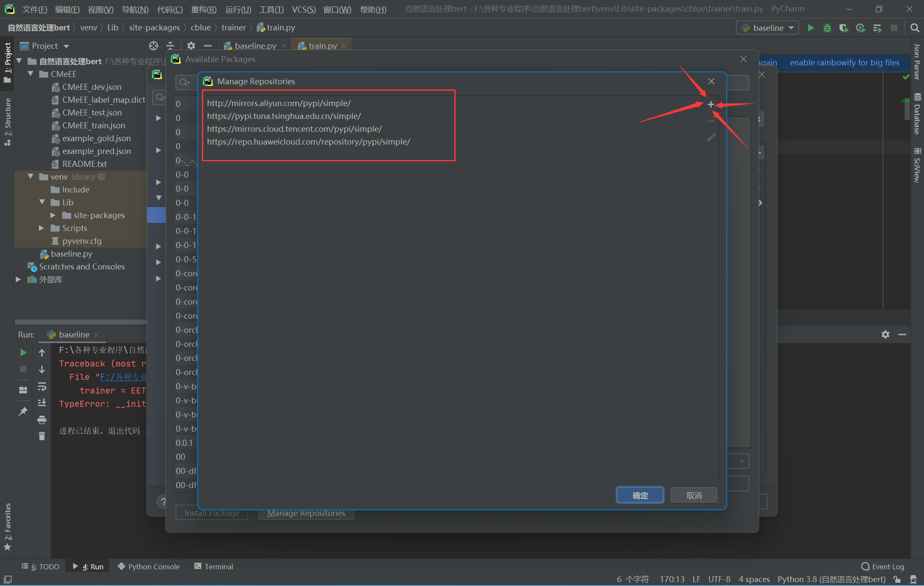
Task: Run with coverage from the toolbar
Action: coord(844,28)
